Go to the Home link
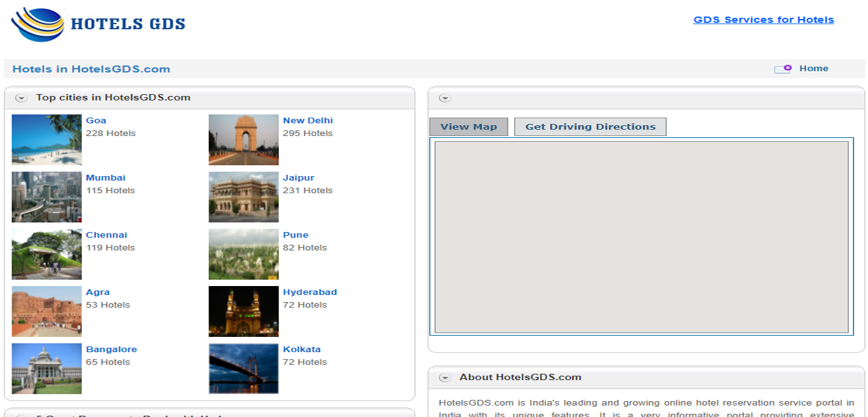The height and width of the screenshot is (417, 868). [x=814, y=69]
